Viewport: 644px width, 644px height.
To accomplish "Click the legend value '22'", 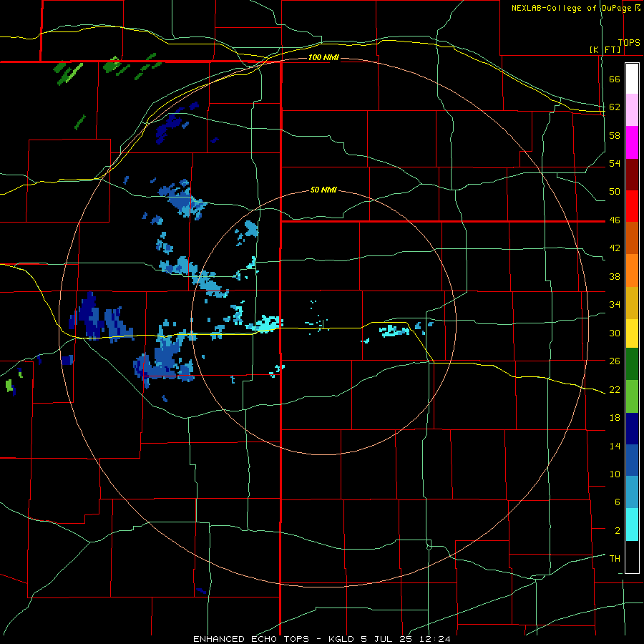I will (x=615, y=389).
